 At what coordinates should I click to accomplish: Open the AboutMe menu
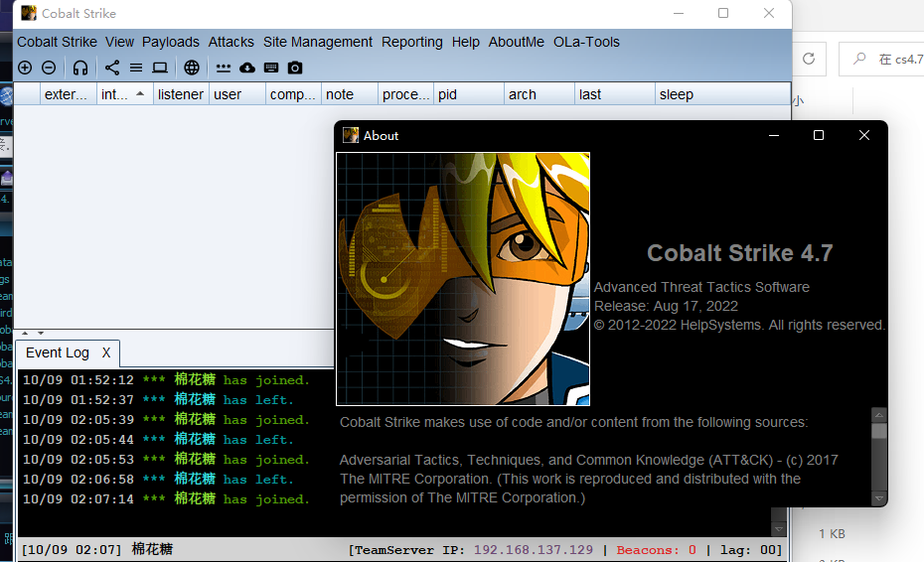517,42
